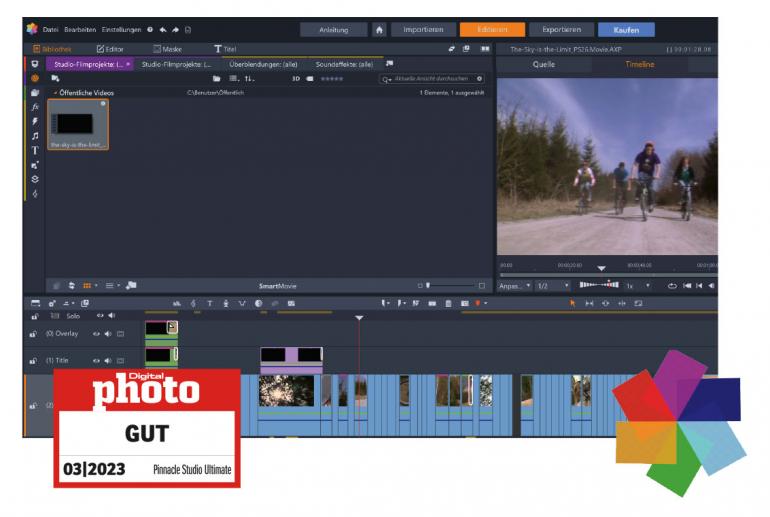Switch to the Titel tab
The width and height of the screenshot is (770, 517).
click(225, 49)
